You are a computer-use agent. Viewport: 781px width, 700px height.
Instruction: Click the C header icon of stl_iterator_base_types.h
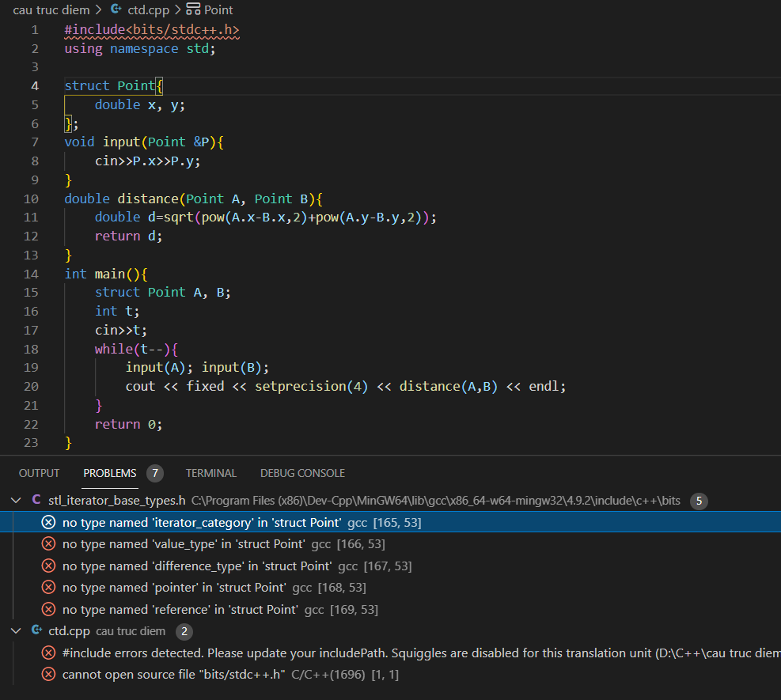pos(36,500)
